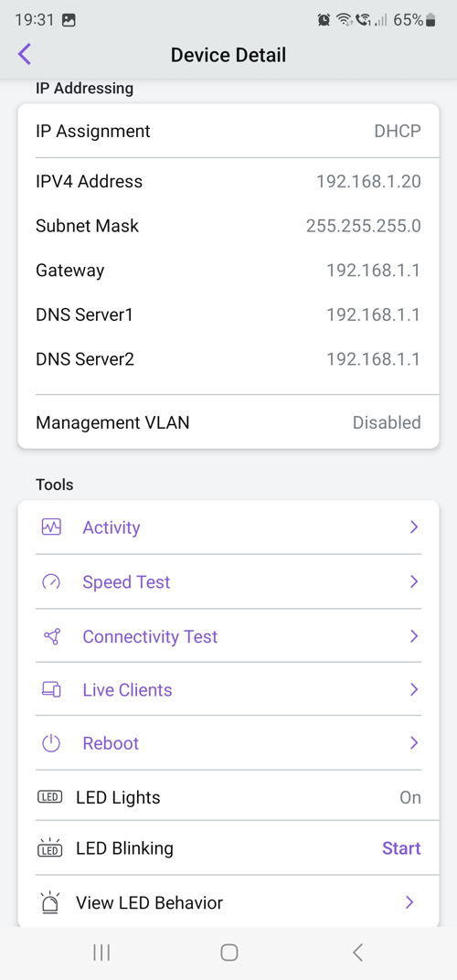The width and height of the screenshot is (457, 980).
Task: Tap the Connectivity Test nodes icon
Action: pyautogui.click(x=51, y=636)
